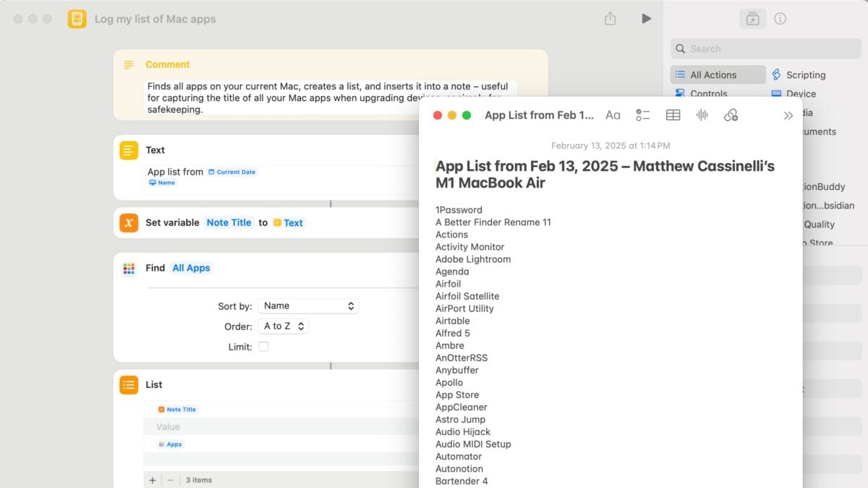Click the yellow shortcut icon beside the title

pos(77,19)
